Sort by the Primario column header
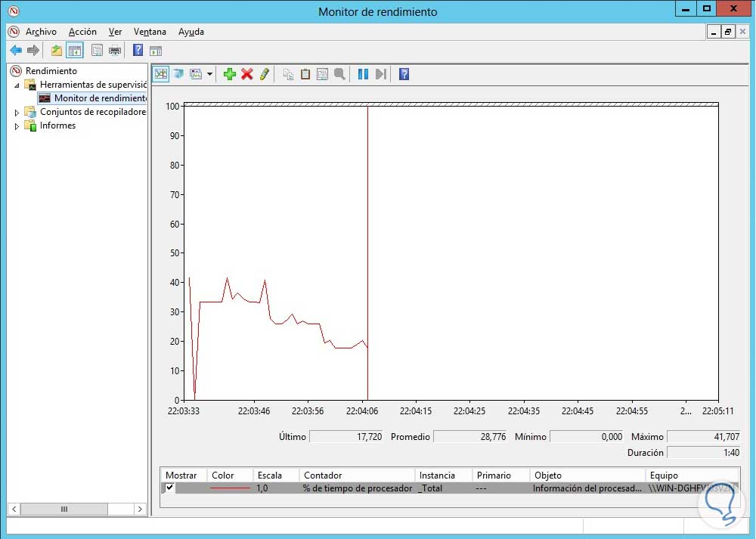The width and height of the screenshot is (756, 539). [x=501, y=475]
